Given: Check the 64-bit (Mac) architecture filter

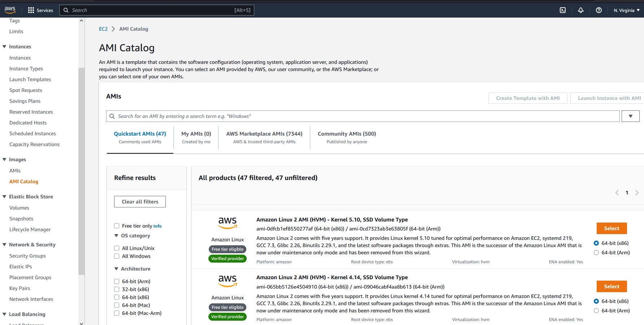Looking at the screenshot, I should (117, 305).
